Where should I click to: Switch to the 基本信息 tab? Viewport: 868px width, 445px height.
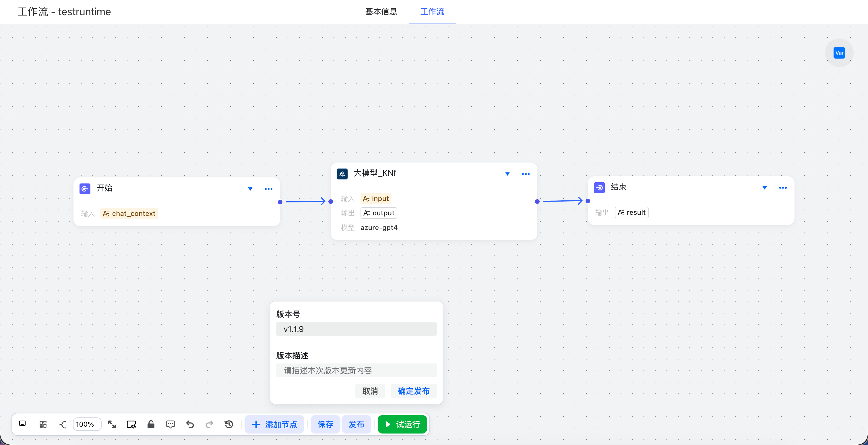381,12
